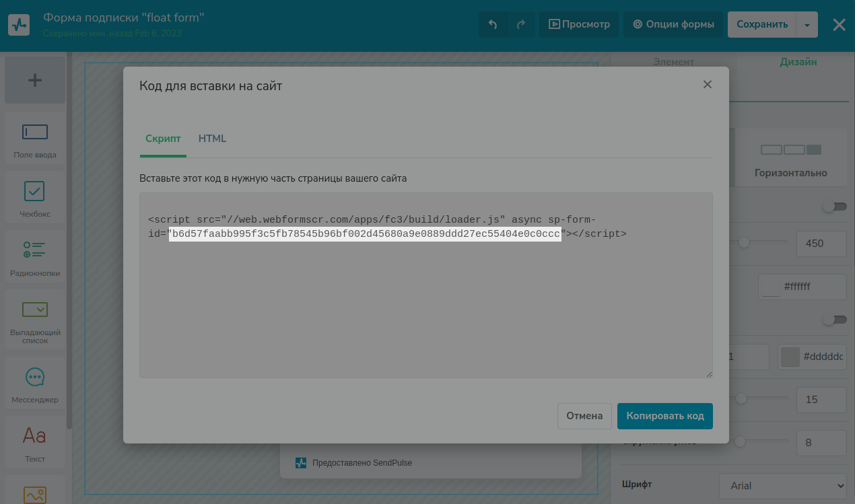This screenshot has height=504, width=855.
Task: Select the Текст element
Action: pyautogui.click(x=35, y=443)
